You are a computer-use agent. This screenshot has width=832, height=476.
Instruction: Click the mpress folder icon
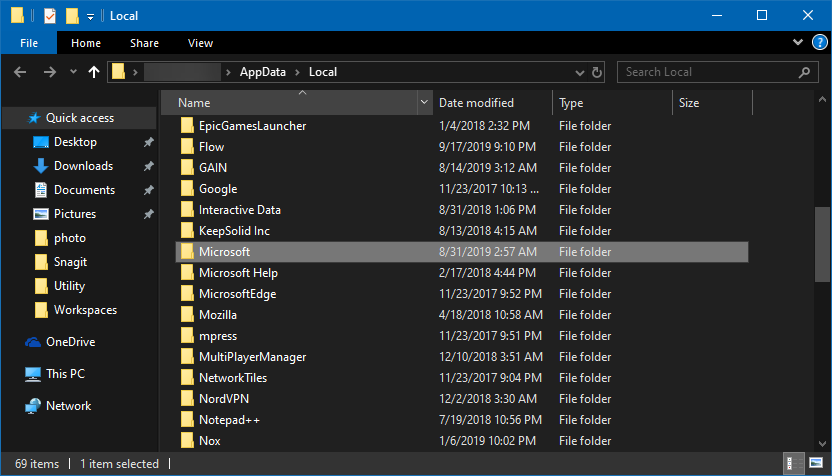coord(187,335)
